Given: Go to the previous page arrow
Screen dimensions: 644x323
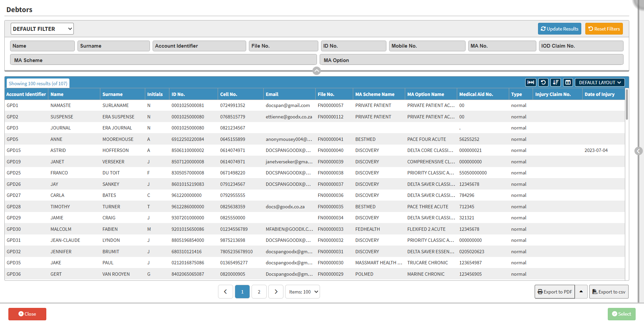Looking at the screenshot, I should 225,292.
